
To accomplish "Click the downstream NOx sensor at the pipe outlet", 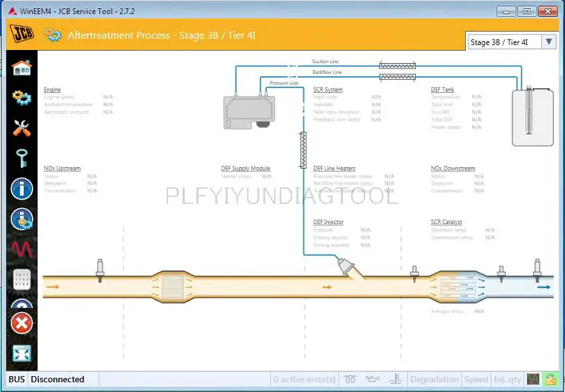I will coord(537,270).
